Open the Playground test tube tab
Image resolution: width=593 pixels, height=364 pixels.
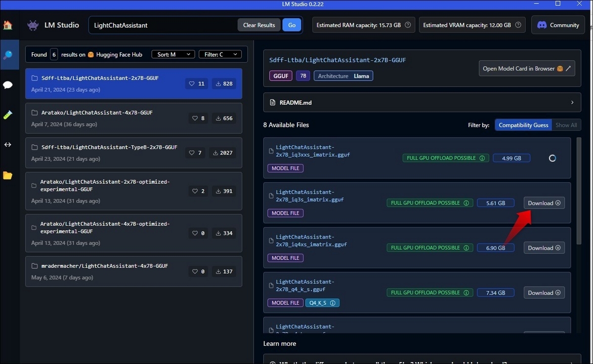tap(7, 115)
